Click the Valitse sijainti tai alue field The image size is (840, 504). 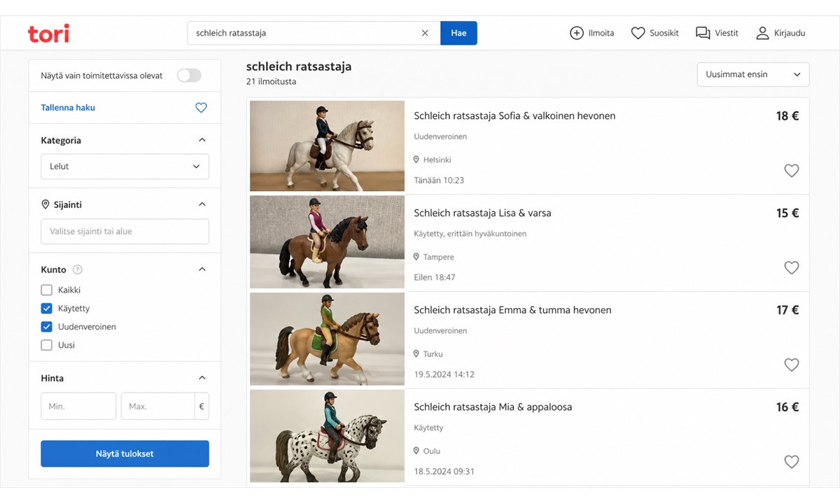point(125,232)
